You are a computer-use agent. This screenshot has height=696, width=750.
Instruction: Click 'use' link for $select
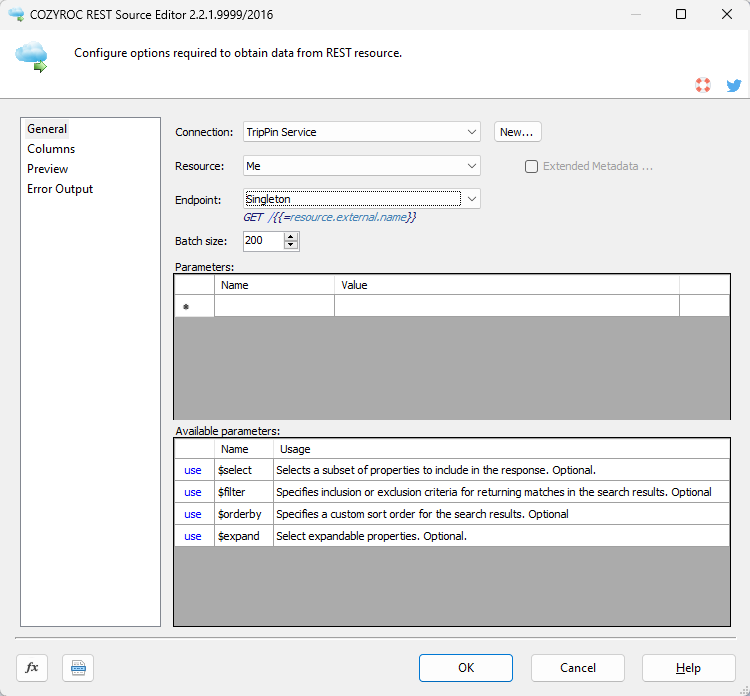point(193,470)
